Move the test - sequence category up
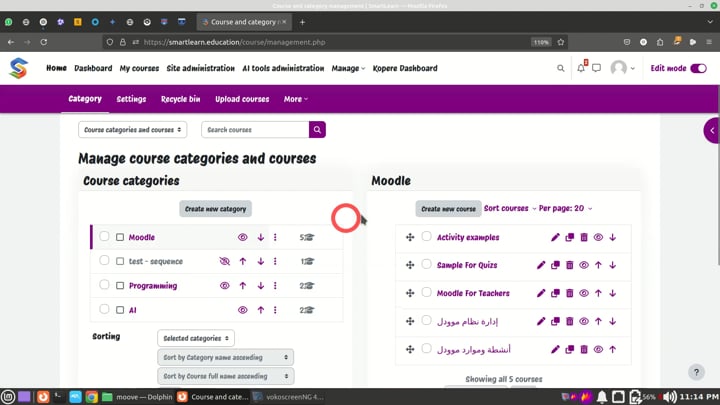Screen dimensions: 720x405 243,261
